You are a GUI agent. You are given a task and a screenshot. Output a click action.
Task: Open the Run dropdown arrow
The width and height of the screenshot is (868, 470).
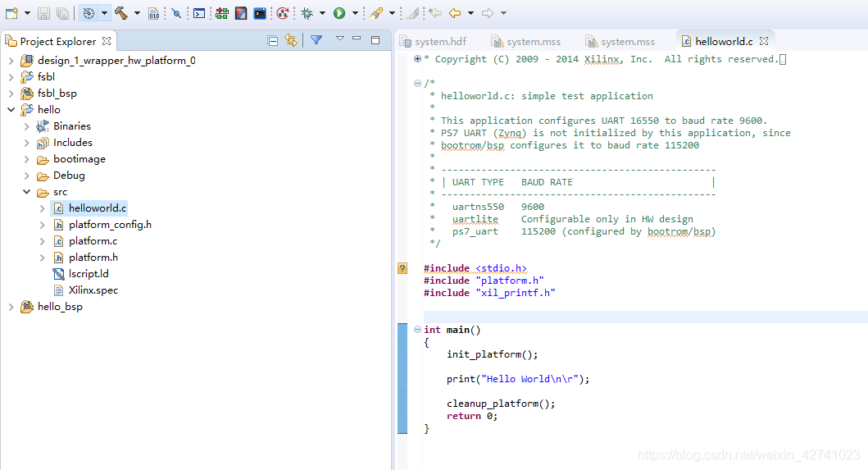[x=355, y=13]
